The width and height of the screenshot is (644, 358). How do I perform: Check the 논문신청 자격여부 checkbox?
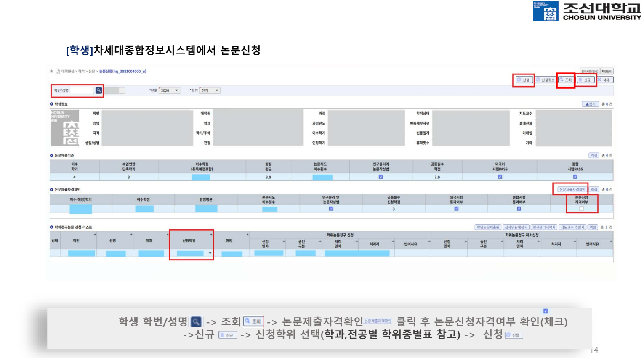tap(582, 209)
